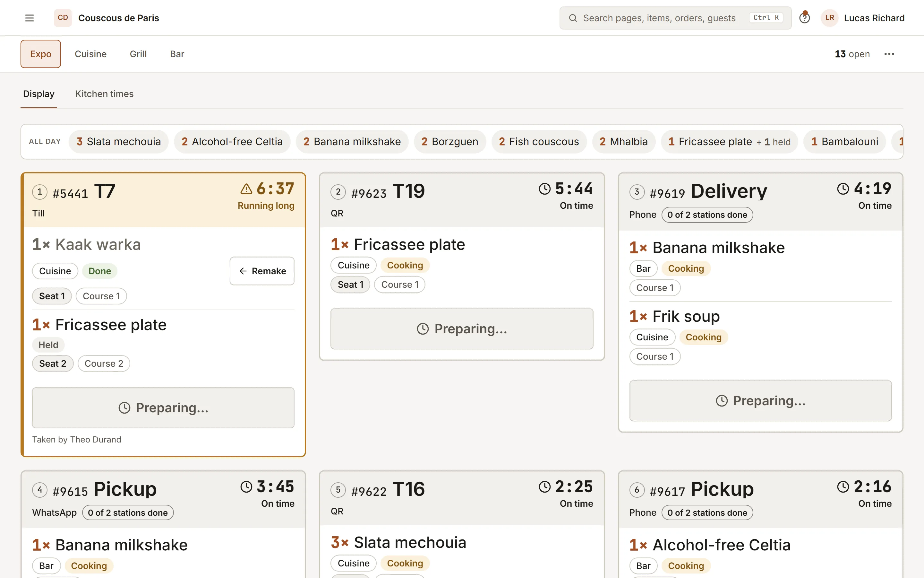Switch to the Bar station tab

(177, 54)
